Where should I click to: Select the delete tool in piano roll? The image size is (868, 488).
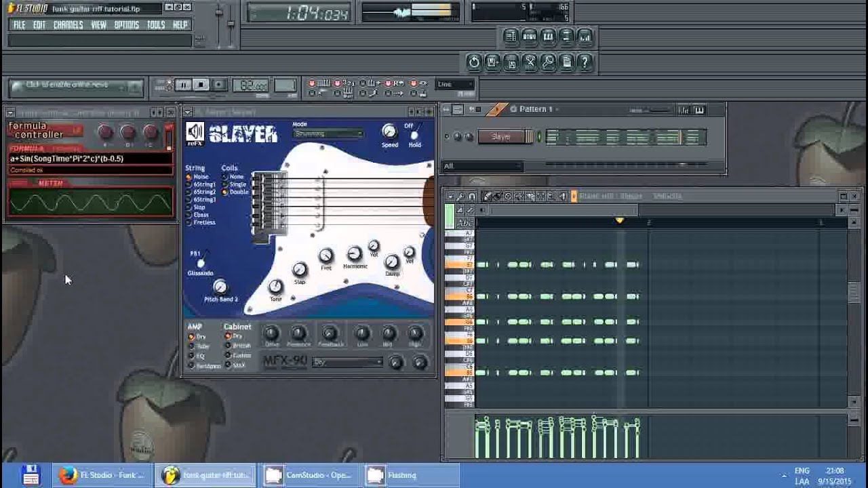[509, 197]
